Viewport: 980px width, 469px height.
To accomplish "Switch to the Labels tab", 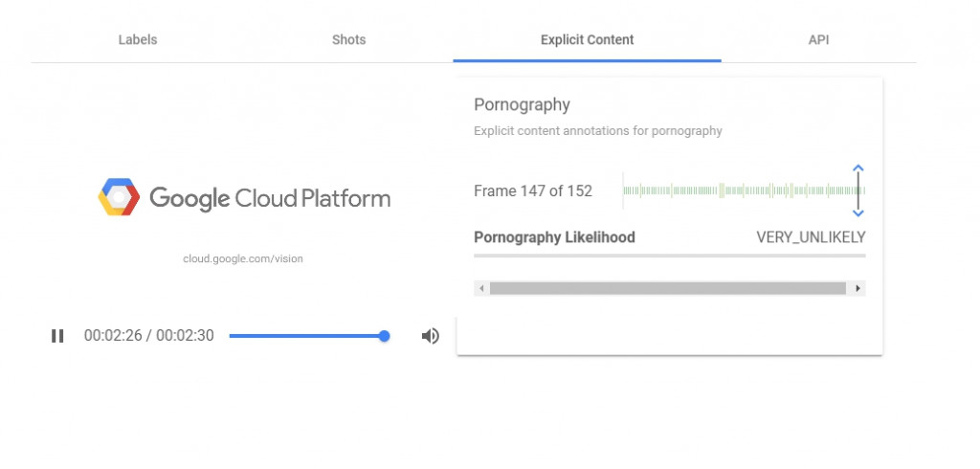I will pos(138,40).
